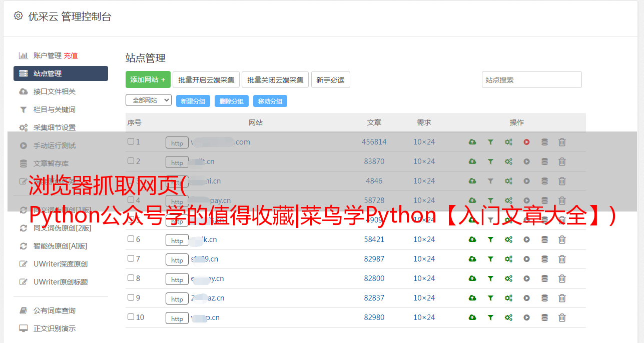Tick the checkbox for row 9
The image size is (644, 343).
131,297
